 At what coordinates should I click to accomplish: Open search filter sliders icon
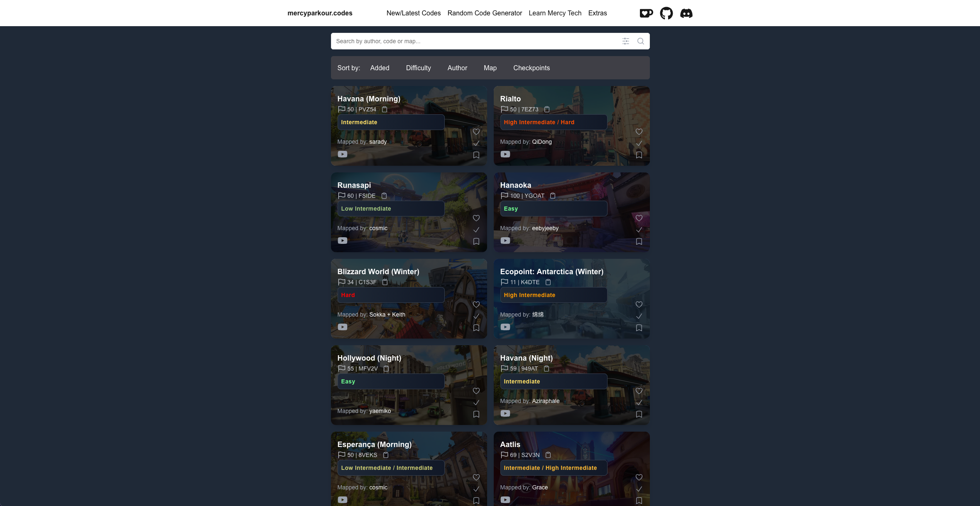625,41
